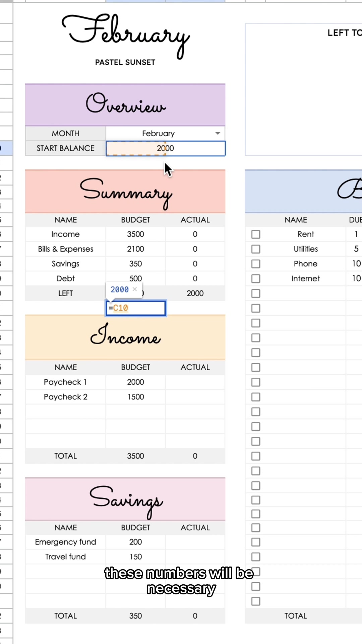Select the Bills & Expenses row label

66,249
